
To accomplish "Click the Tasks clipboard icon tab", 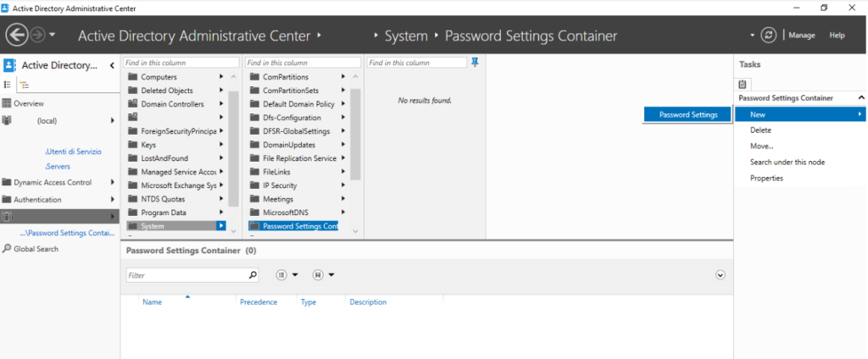I will point(743,85).
